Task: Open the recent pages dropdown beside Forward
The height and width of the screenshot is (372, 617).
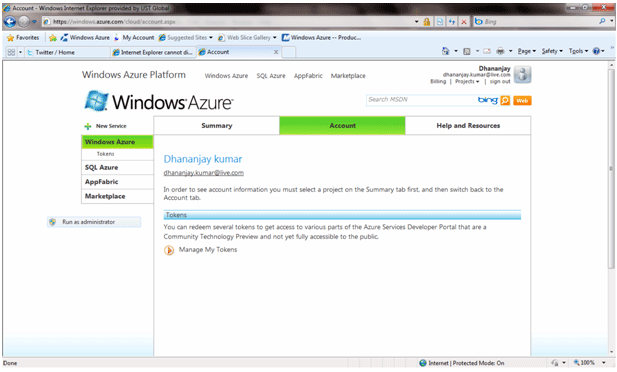Action: tap(34, 22)
